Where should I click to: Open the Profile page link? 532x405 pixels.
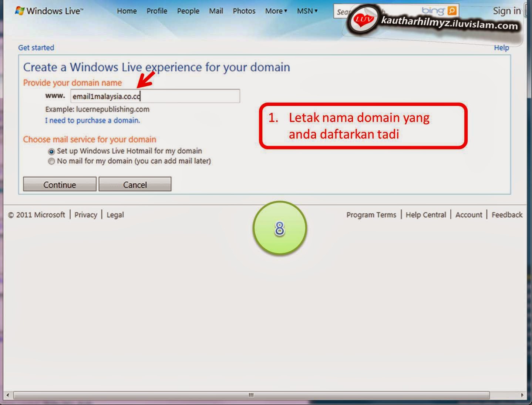[157, 11]
